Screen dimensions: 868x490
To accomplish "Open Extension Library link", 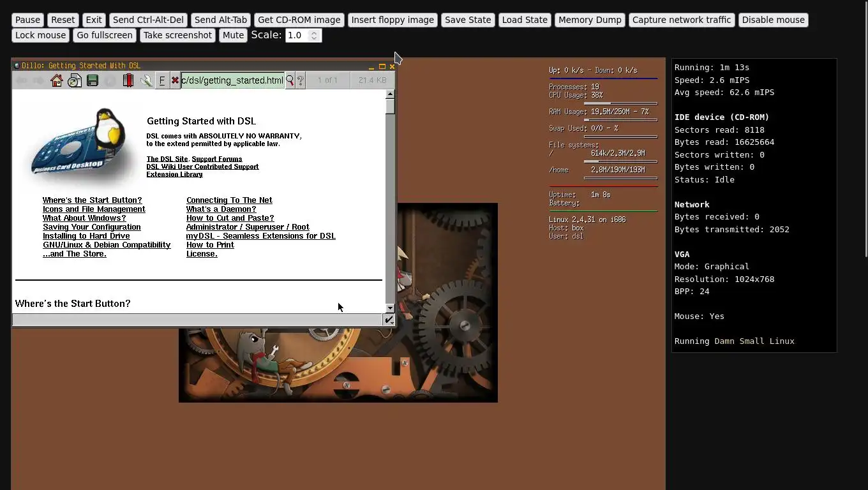I will pos(174,174).
